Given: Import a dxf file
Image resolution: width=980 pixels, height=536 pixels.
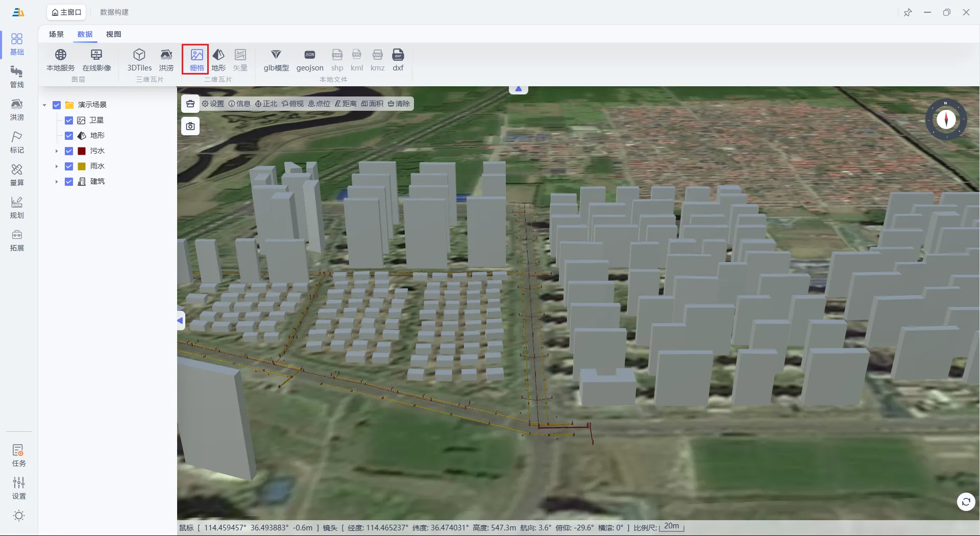Looking at the screenshot, I should (398, 60).
